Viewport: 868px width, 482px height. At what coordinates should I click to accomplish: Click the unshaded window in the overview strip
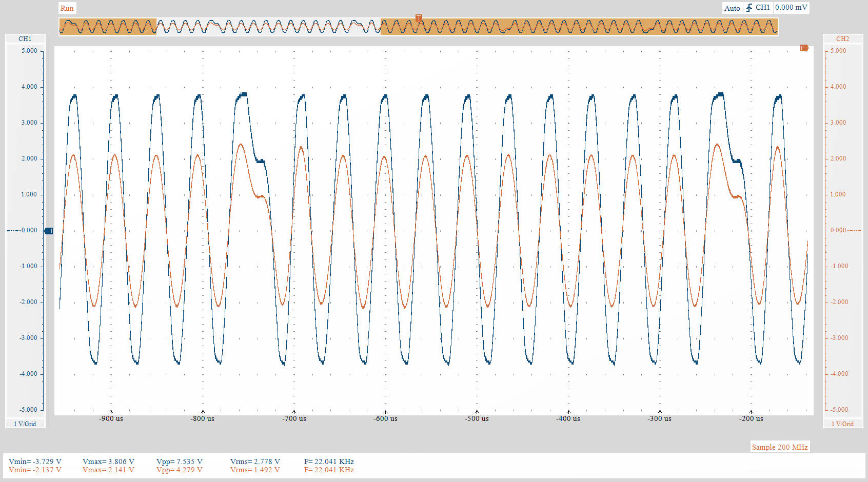click(x=268, y=27)
